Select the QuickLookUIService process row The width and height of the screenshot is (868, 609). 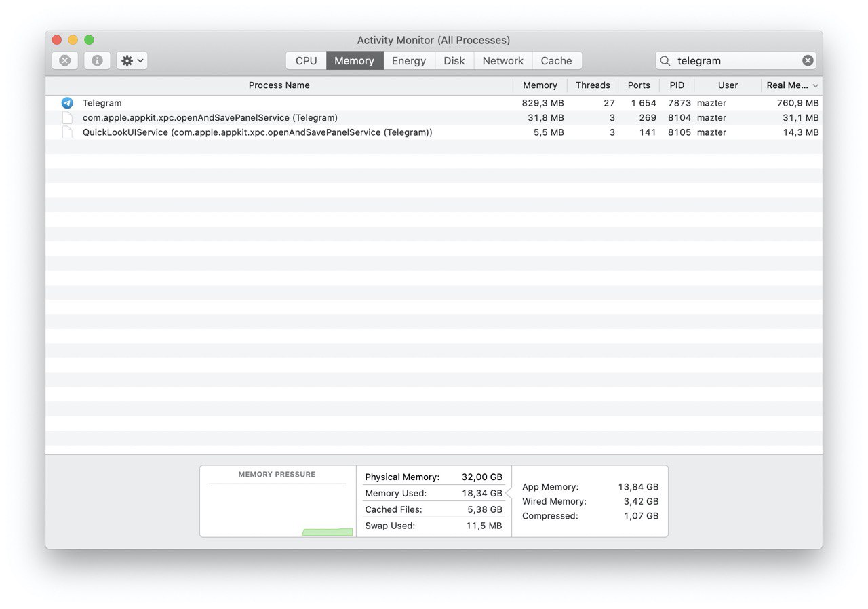[x=434, y=132]
